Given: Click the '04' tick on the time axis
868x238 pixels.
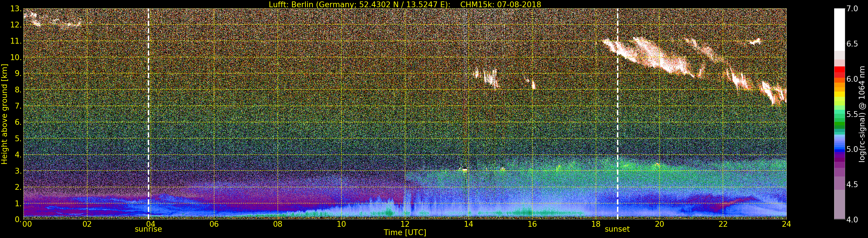Looking at the screenshot, I should pos(151,224).
